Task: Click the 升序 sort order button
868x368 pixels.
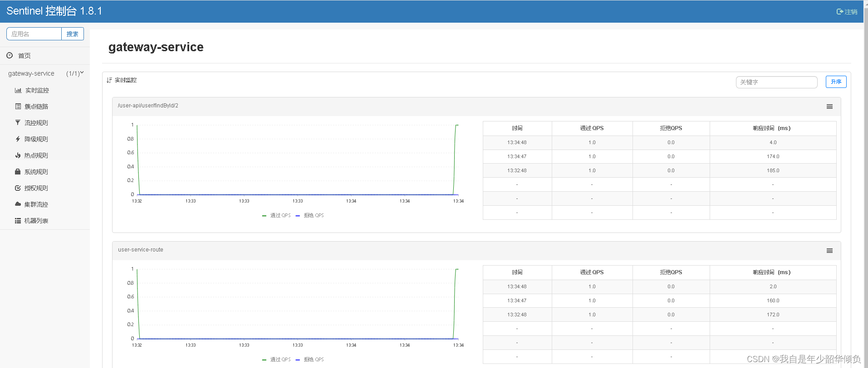Action: click(836, 82)
